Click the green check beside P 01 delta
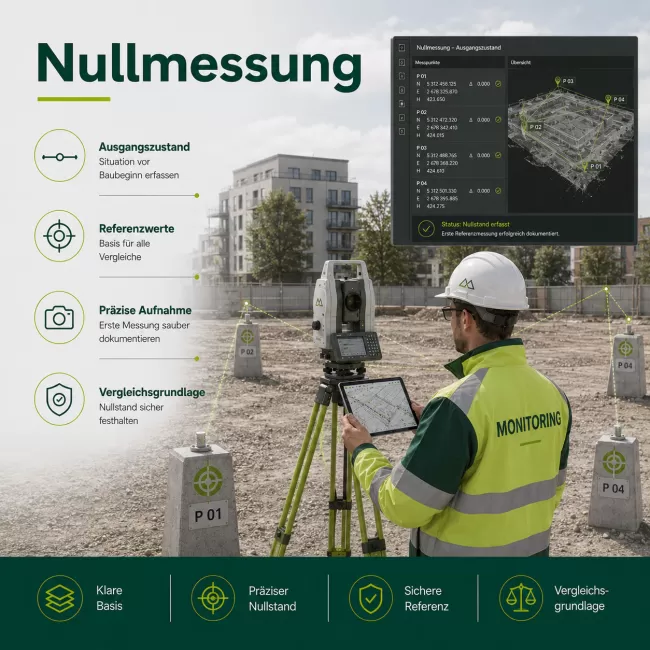The width and height of the screenshot is (650, 650). point(498,84)
